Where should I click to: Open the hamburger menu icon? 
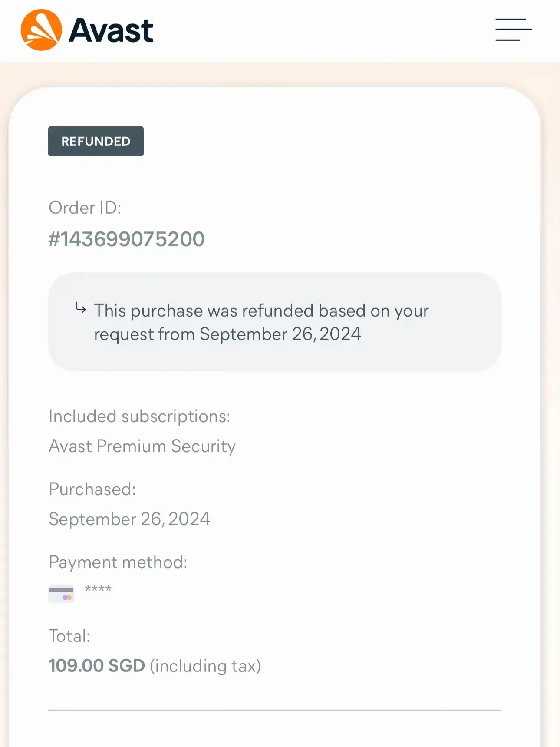[514, 30]
